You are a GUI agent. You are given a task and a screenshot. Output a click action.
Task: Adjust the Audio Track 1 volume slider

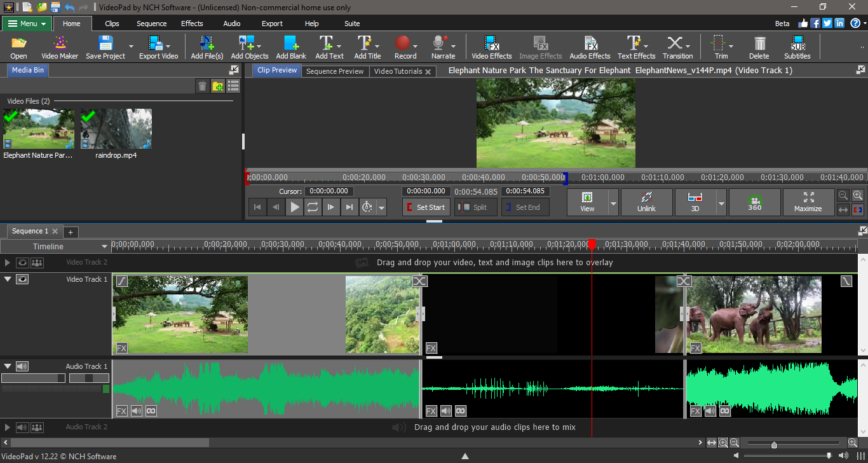pyautogui.click(x=33, y=378)
